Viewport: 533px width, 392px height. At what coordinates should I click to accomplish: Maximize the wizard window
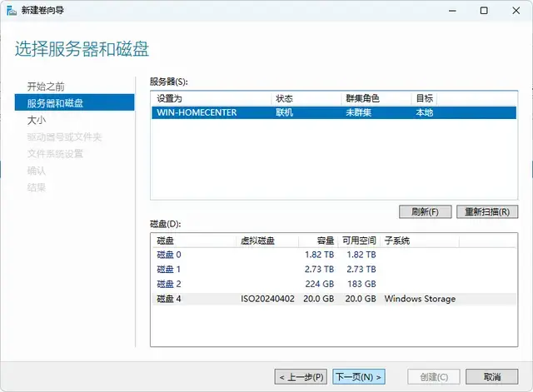(x=484, y=11)
